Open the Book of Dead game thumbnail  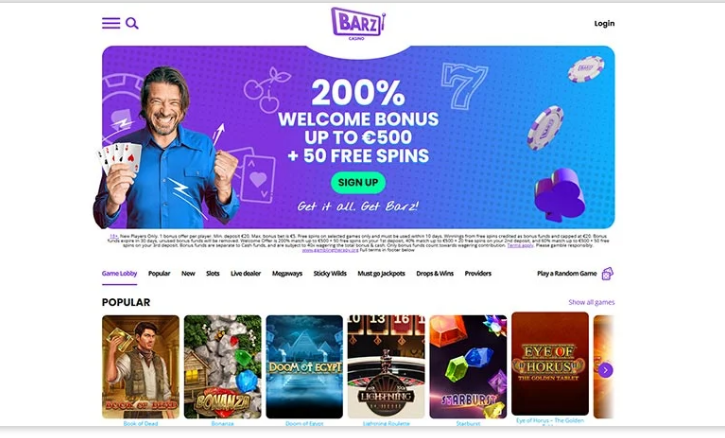click(x=141, y=367)
